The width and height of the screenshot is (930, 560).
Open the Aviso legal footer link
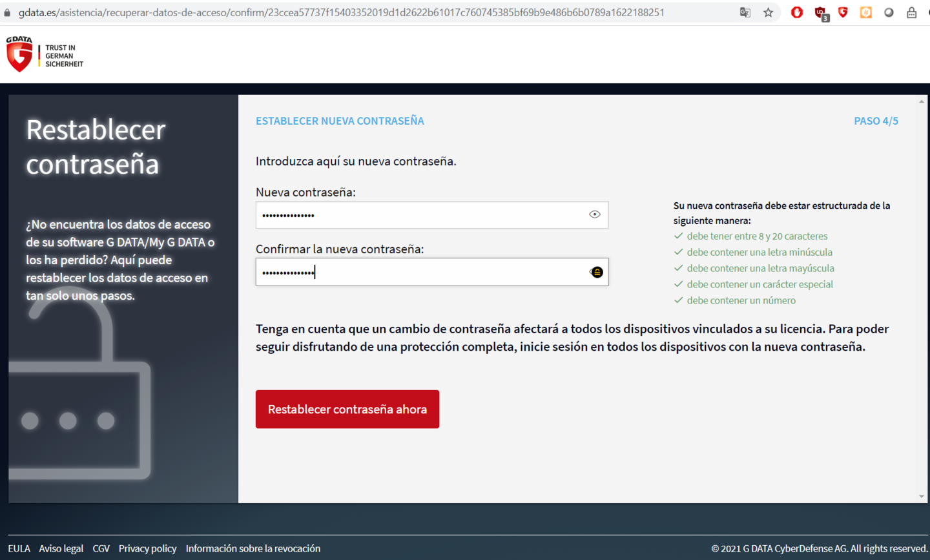61,548
